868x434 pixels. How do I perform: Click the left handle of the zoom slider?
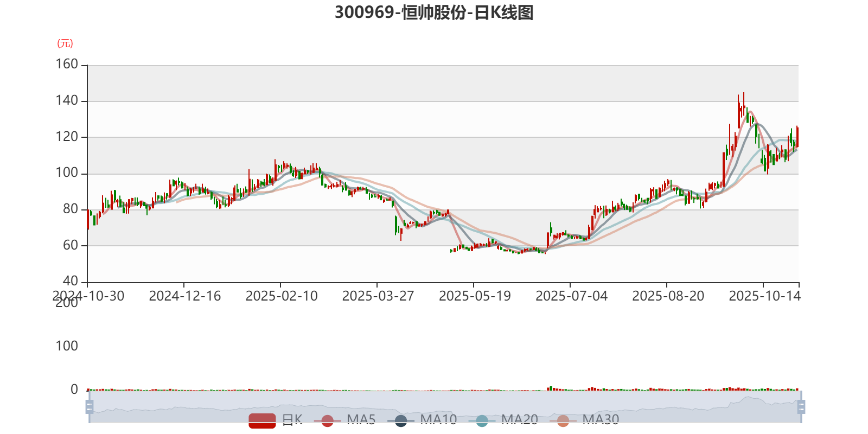(x=90, y=407)
